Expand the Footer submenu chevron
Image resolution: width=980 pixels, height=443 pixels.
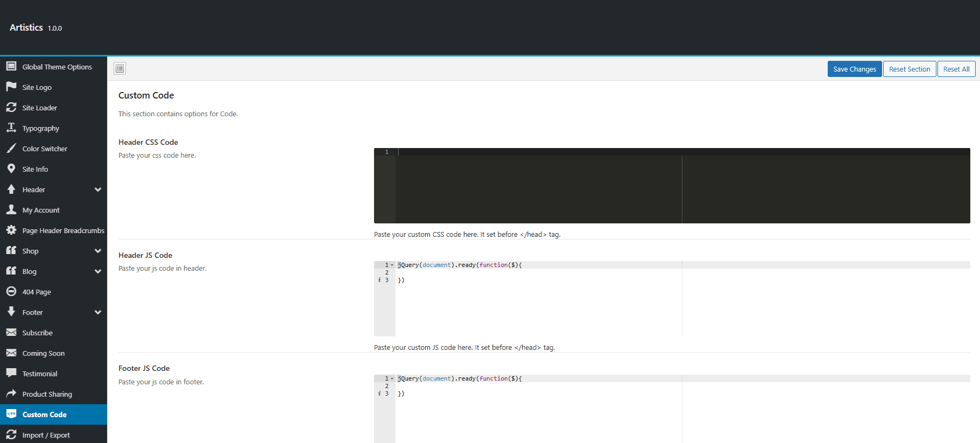(x=98, y=312)
